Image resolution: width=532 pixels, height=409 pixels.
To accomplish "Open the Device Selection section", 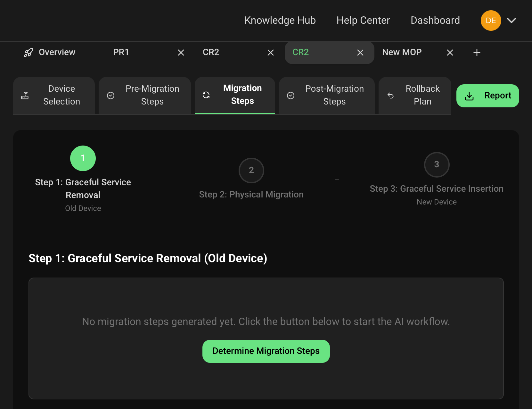I will [54, 96].
